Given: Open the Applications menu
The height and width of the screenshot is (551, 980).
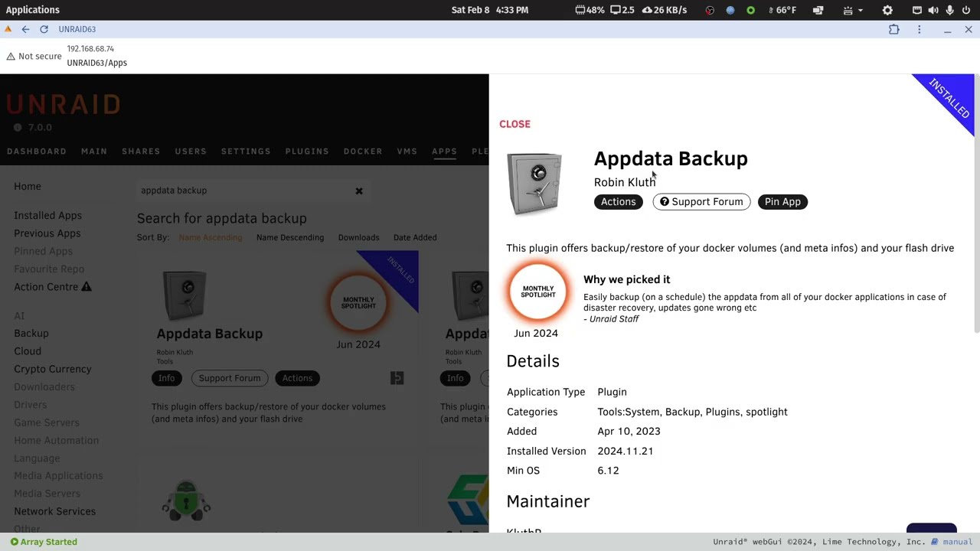Looking at the screenshot, I should pos(33,10).
